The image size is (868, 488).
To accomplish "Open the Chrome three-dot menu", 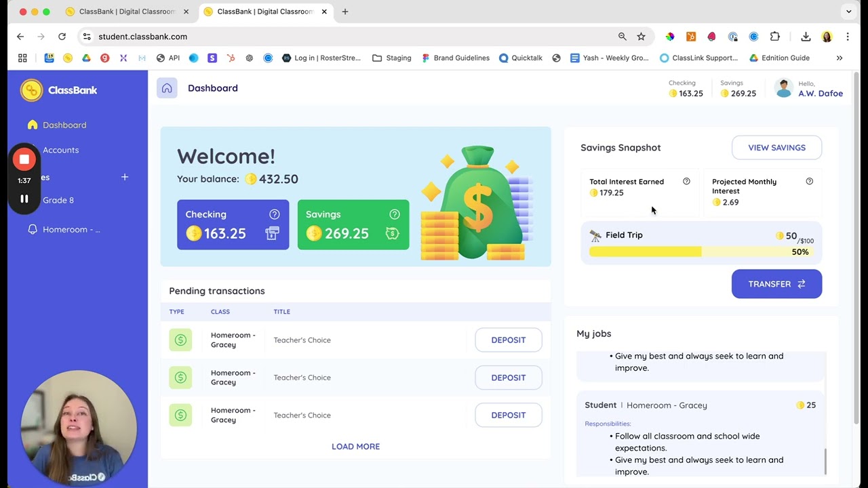I will click(848, 37).
